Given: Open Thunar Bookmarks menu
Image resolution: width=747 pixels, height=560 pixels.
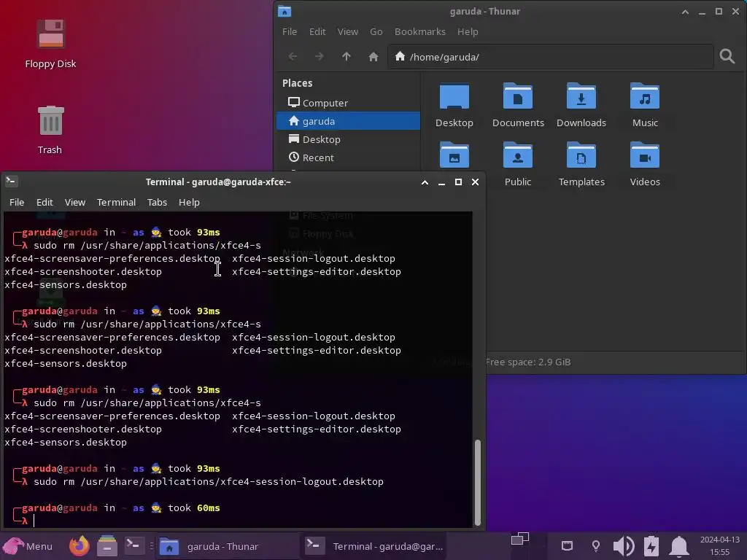Looking at the screenshot, I should pyautogui.click(x=419, y=31).
